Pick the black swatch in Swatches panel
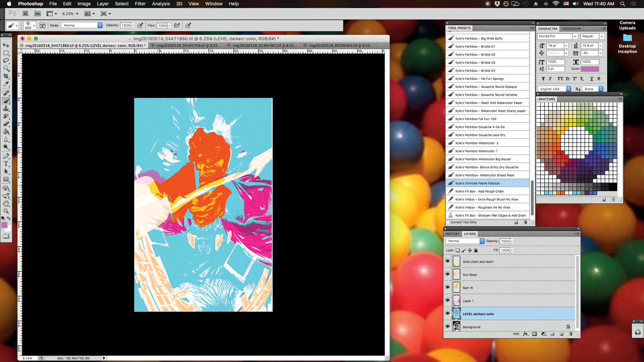This screenshot has width=644, height=362. pos(613,187)
